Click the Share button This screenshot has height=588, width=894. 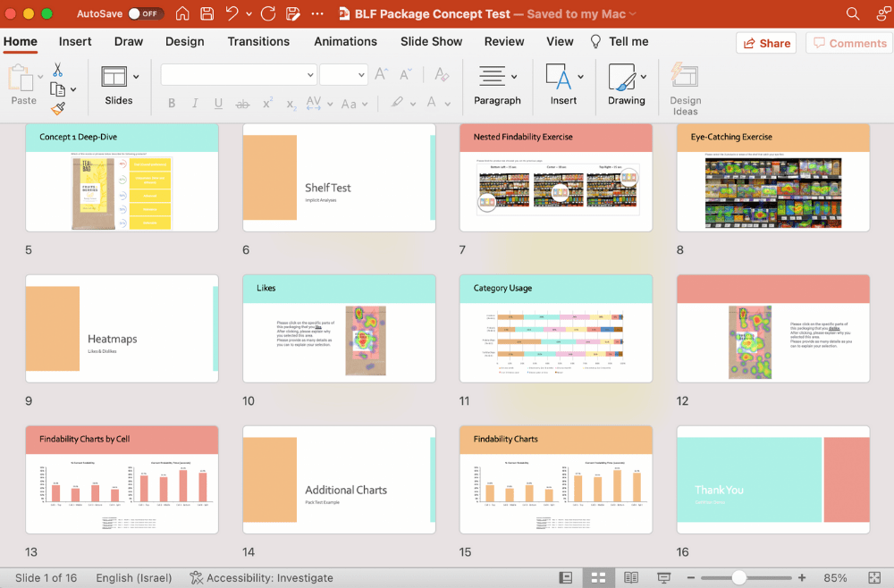(765, 43)
